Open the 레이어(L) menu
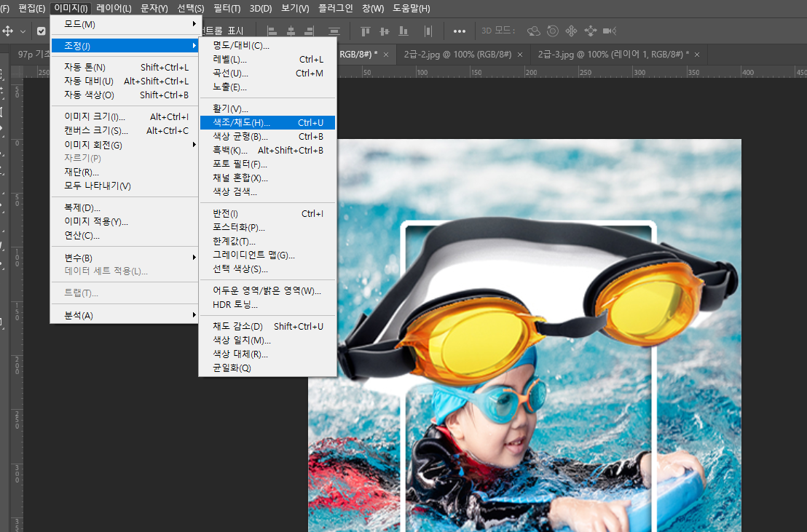The height and width of the screenshot is (532, 807). (x=114, y=8)
